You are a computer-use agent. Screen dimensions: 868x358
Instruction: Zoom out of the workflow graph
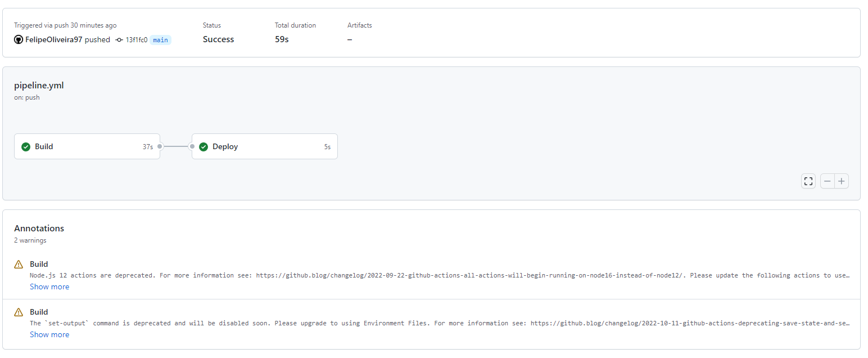click(827, 181)
